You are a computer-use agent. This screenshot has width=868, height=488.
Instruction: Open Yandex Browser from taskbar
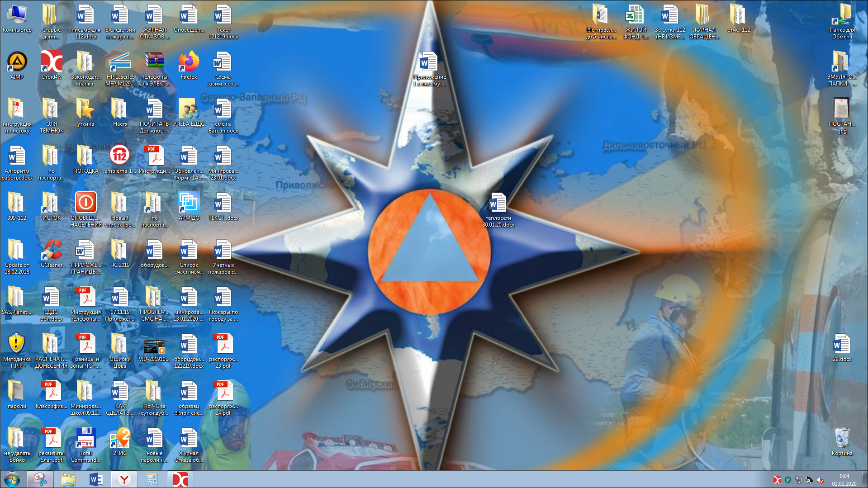[x=124, y=479]
